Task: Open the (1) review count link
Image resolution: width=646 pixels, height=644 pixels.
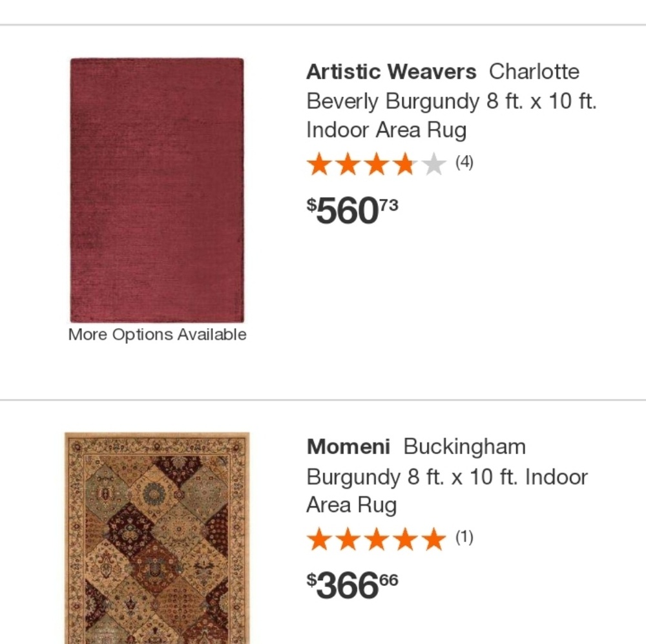Action: [x=464, y=537]
